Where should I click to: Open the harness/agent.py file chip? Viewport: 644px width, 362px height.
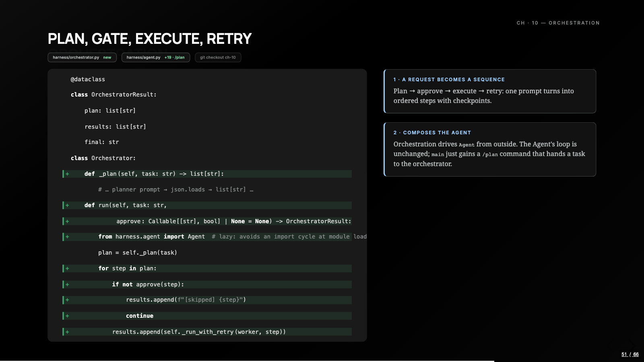pos(156,58)
